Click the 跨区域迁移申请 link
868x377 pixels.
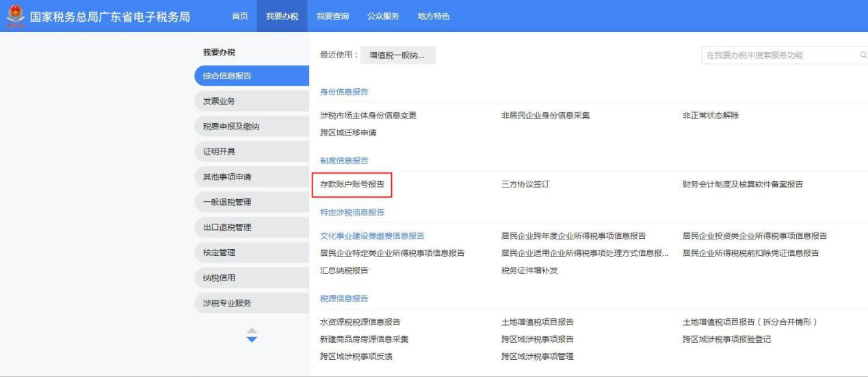[x=348, y=133]
